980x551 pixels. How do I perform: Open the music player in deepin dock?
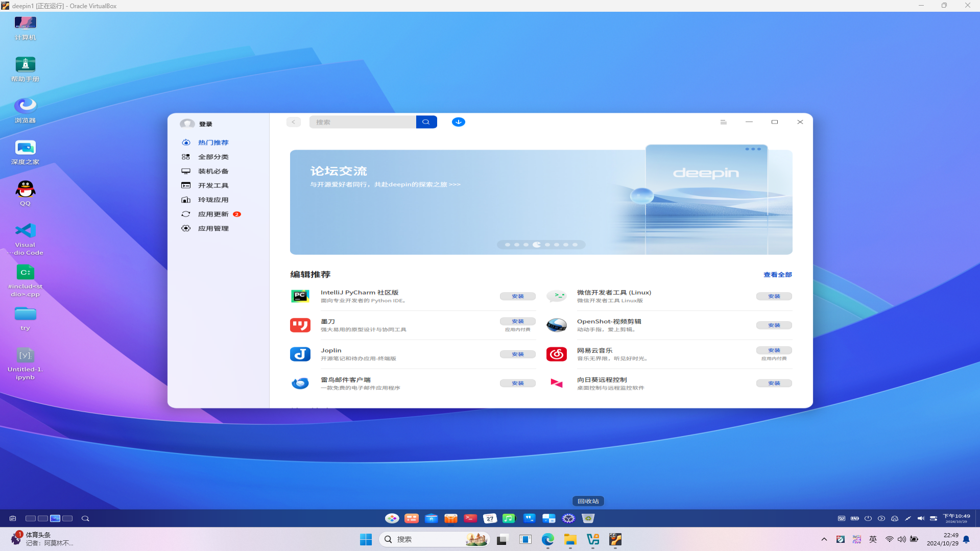click(509, 518)
